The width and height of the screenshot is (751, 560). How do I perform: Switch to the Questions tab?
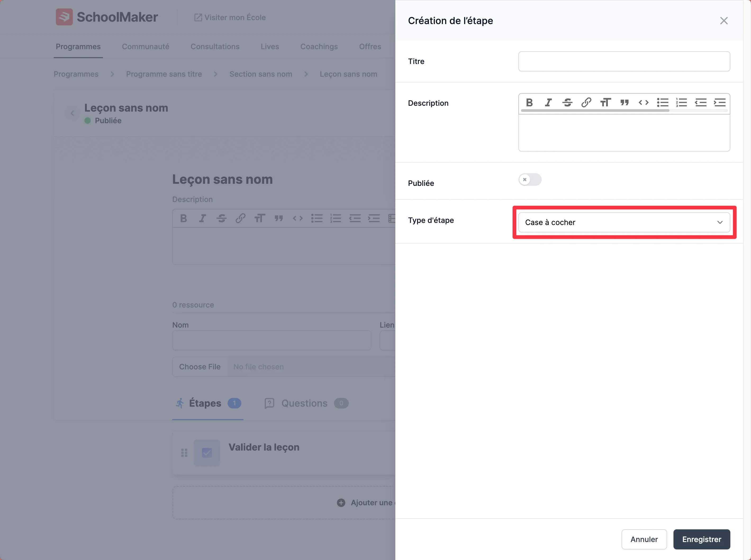click(306, 403)
